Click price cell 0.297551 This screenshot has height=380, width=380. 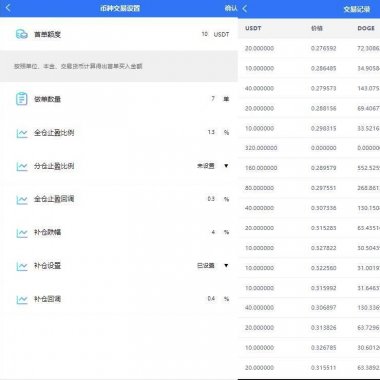(x=323, y=188)
